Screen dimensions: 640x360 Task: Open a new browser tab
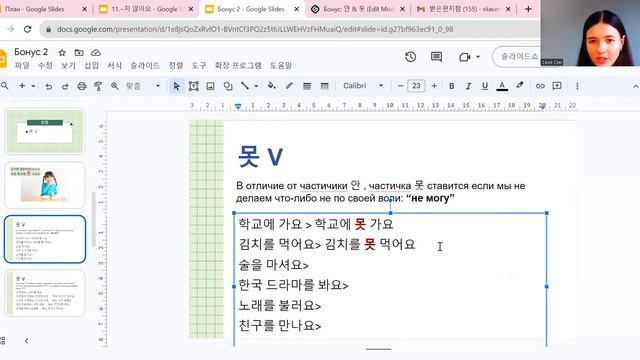(x=528, y=9)
